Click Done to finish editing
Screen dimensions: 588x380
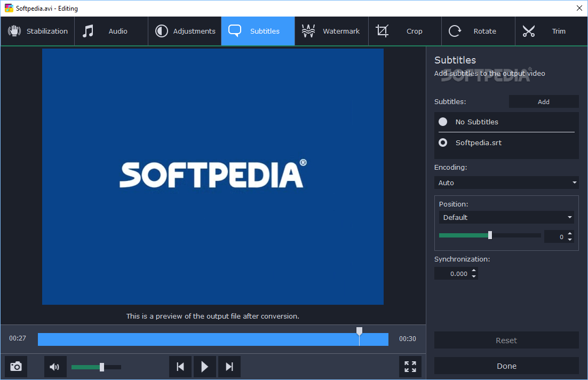(x=506, y=366)
